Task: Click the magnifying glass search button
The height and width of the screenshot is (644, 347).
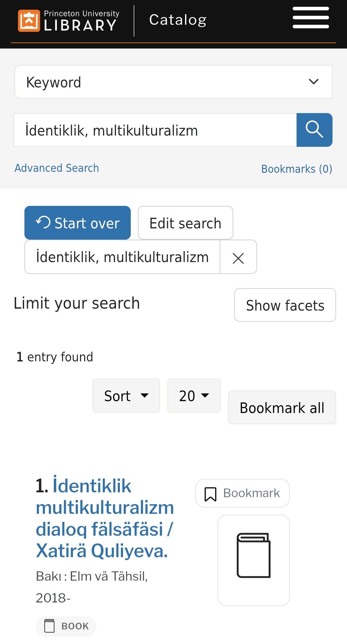Action: [x=314, y=130]
